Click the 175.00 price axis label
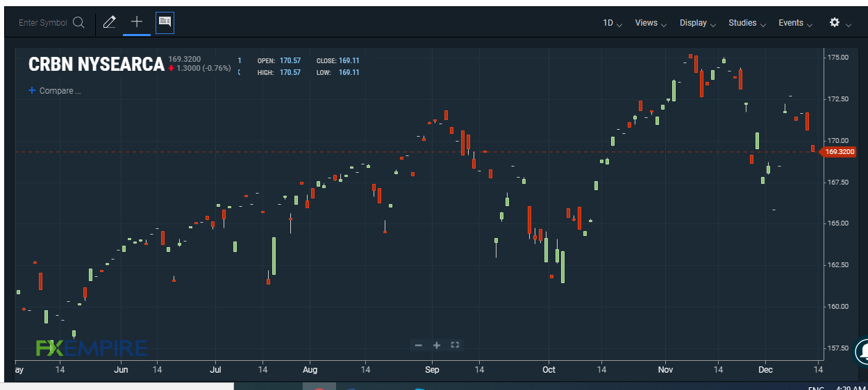Image resolution: width=868 pixels, height=390 pixels. (839, 57)
